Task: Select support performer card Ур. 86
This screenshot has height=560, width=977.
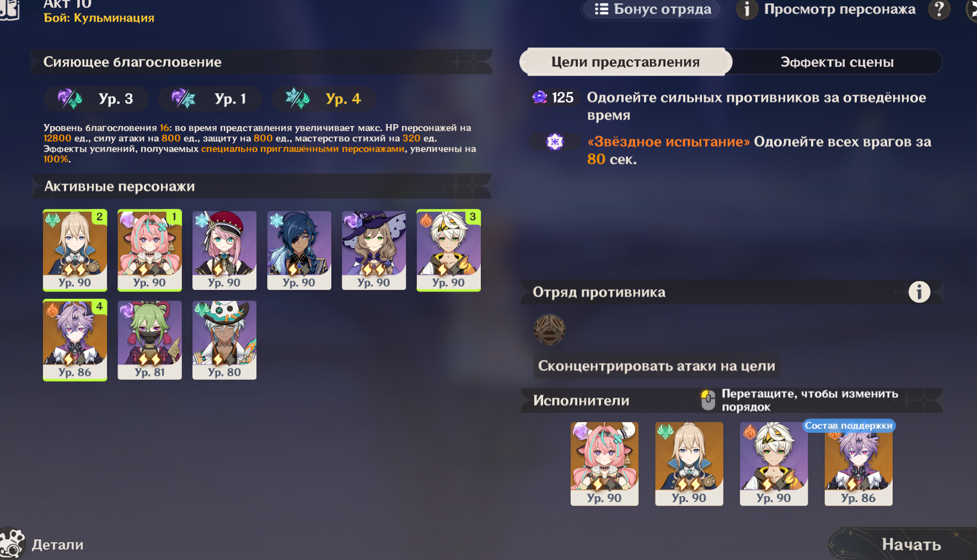Action: point(858,464)
